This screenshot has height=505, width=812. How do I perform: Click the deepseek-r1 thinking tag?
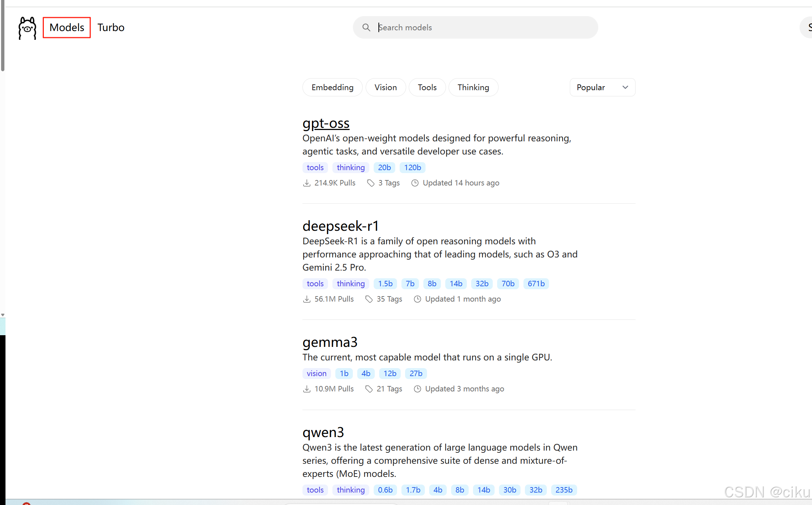(351, 284)
